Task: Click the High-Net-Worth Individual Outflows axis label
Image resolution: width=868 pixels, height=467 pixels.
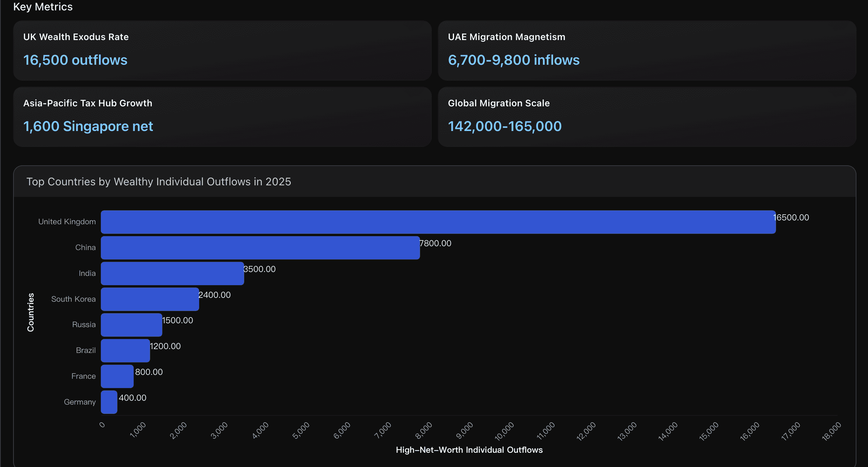Action: 469,450
